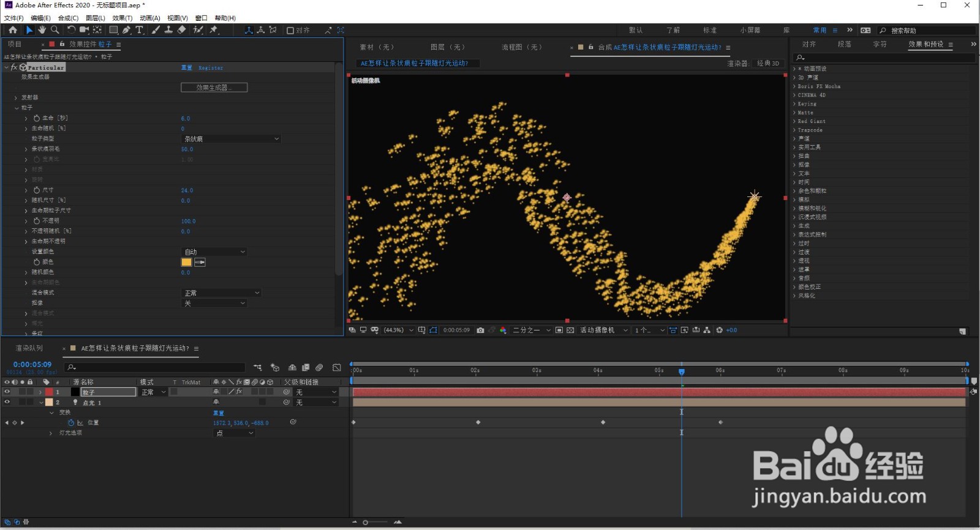Switch to the 渲染队列 tab
980x530 pixels.
tap(29, 348)
